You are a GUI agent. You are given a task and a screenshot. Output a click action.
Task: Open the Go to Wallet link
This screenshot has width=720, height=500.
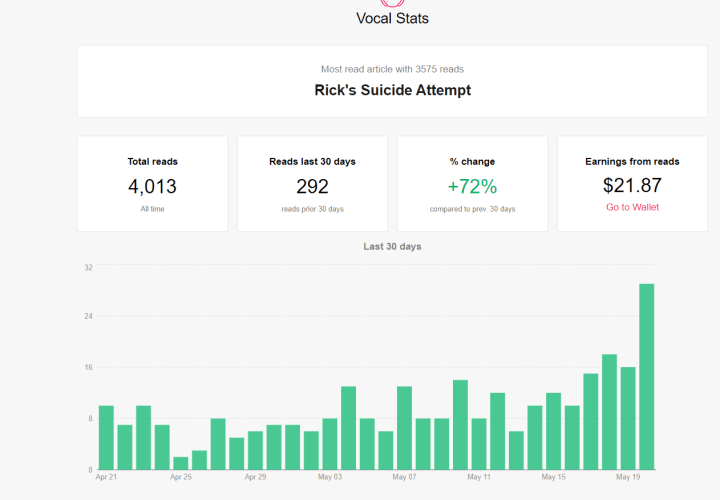[x=632, y=207]
